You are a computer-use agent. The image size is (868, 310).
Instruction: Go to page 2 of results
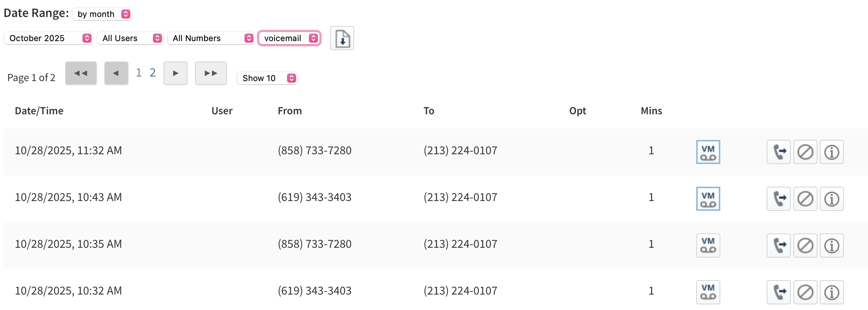click(153, 72)
